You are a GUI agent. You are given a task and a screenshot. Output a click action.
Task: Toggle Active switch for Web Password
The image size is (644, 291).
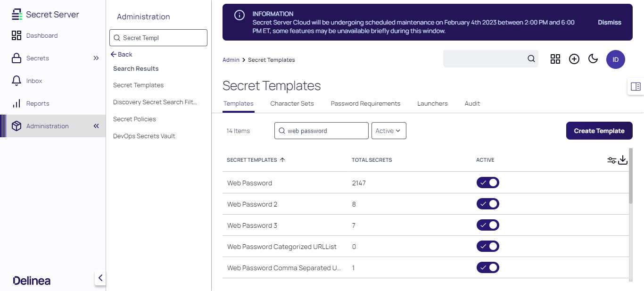[x=488, y=183]
